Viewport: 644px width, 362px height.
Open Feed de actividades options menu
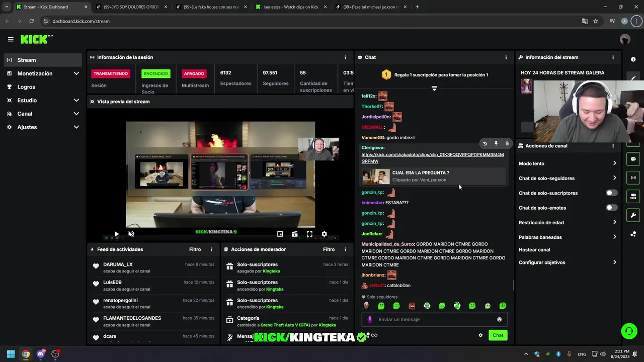[x=211, y=249]
